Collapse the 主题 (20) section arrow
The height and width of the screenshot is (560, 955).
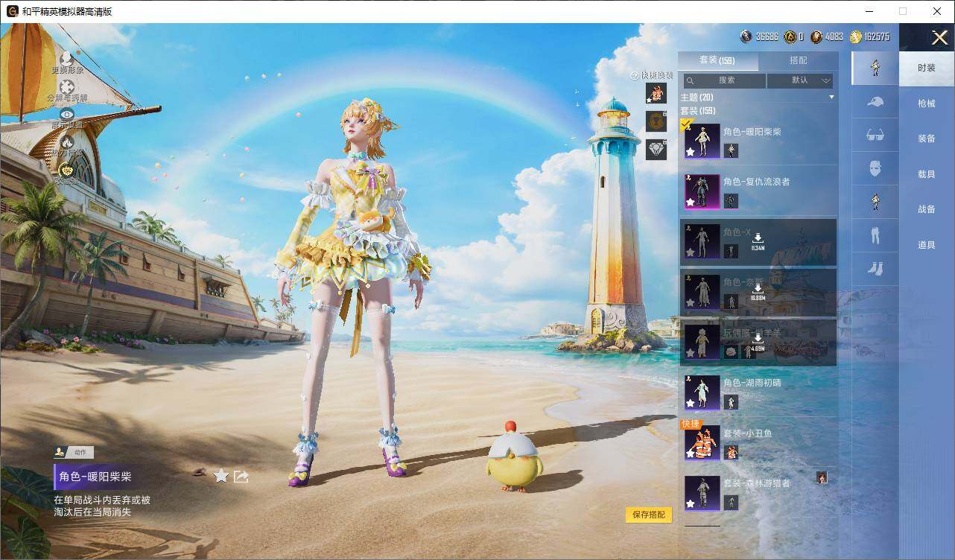pos(831,98)
